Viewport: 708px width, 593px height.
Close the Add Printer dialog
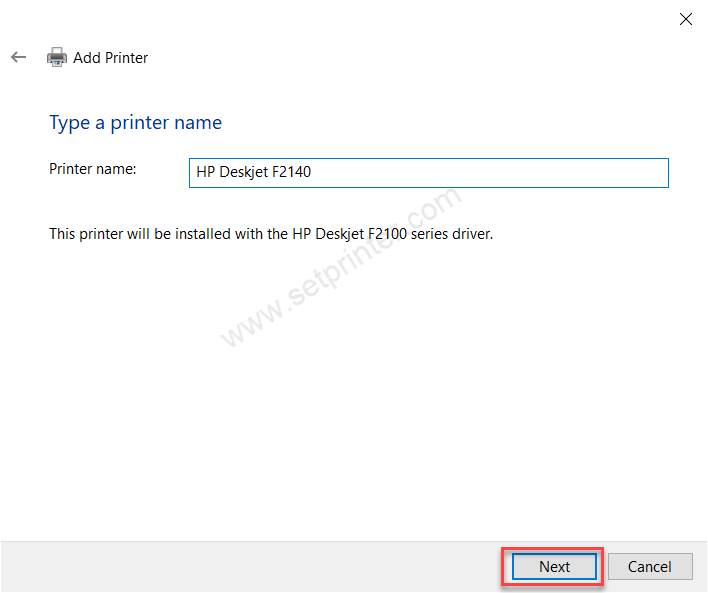[685, 19]
